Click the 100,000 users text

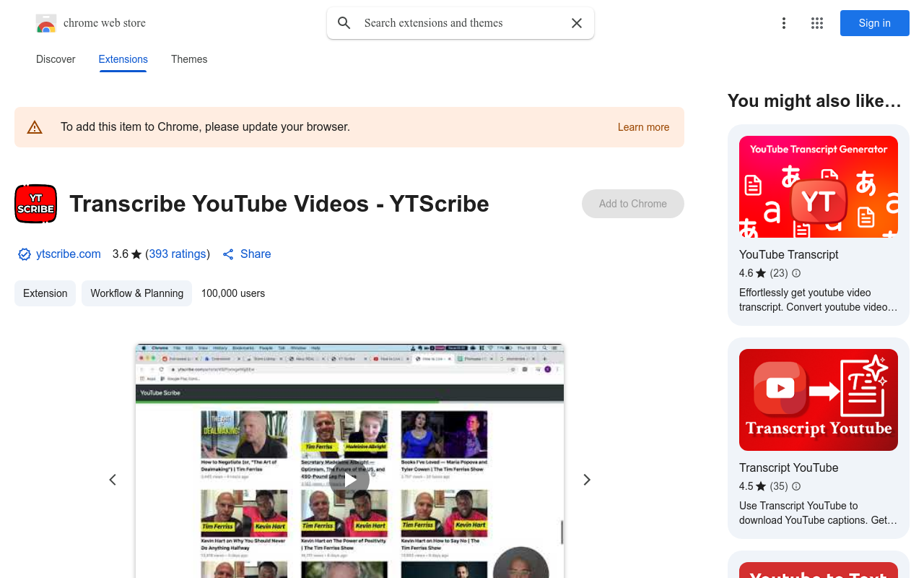point(233,293)
